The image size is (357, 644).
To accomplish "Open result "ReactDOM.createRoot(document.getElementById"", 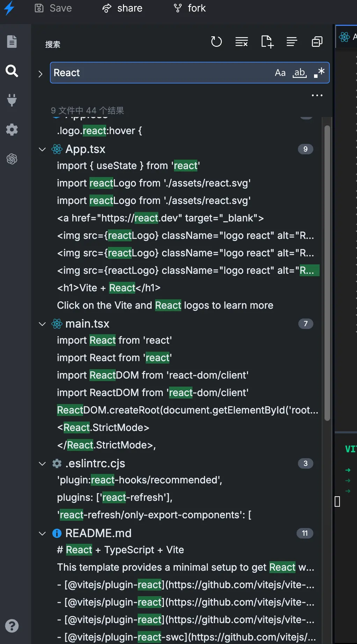I will tap(188, 410).
